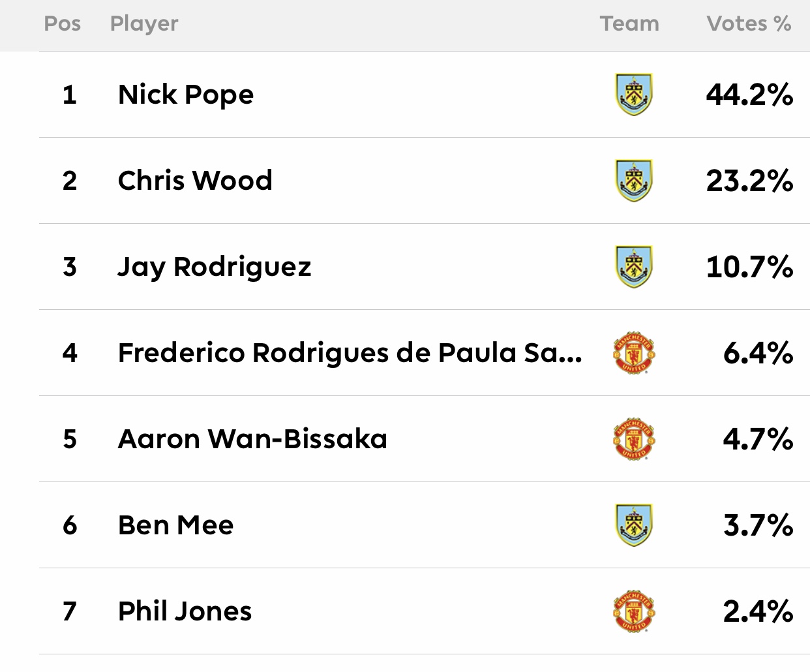Image resolution: width=810 pixels, height=672 pixels.
Task: Click Burnley crest beside Nick Pope
Action: point(633,95)
